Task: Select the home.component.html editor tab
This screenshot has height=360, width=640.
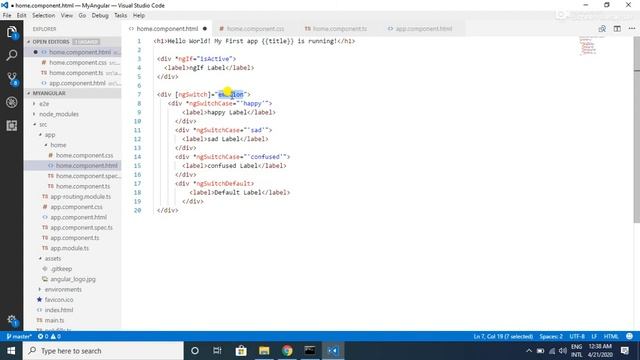Action: pos(167,29)
